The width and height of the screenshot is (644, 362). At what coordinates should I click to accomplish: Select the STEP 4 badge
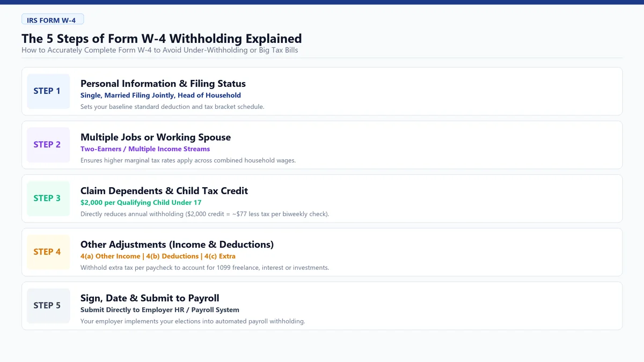coord(48,252)
